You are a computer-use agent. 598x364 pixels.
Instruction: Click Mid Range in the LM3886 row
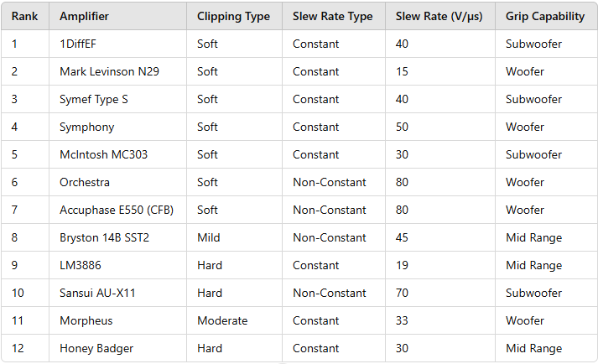[534, 265]
